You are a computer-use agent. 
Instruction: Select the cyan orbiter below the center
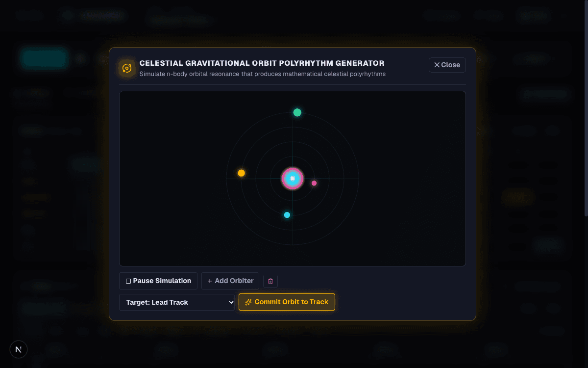(x=287, y=215)
